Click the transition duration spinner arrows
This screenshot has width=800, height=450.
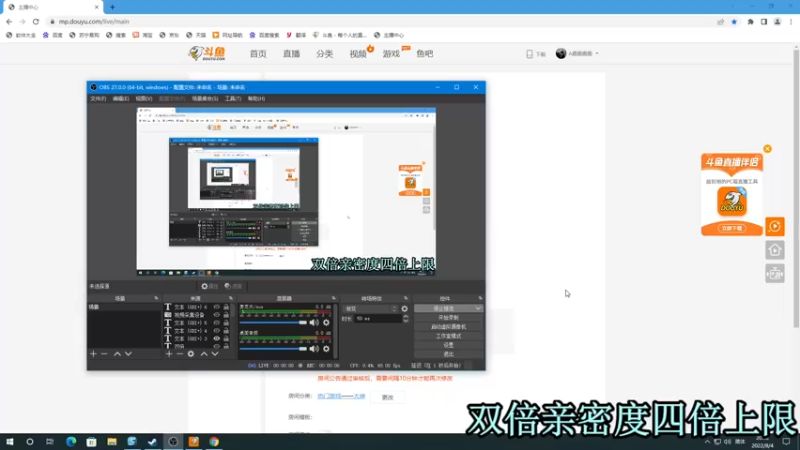tap(406, 318)
